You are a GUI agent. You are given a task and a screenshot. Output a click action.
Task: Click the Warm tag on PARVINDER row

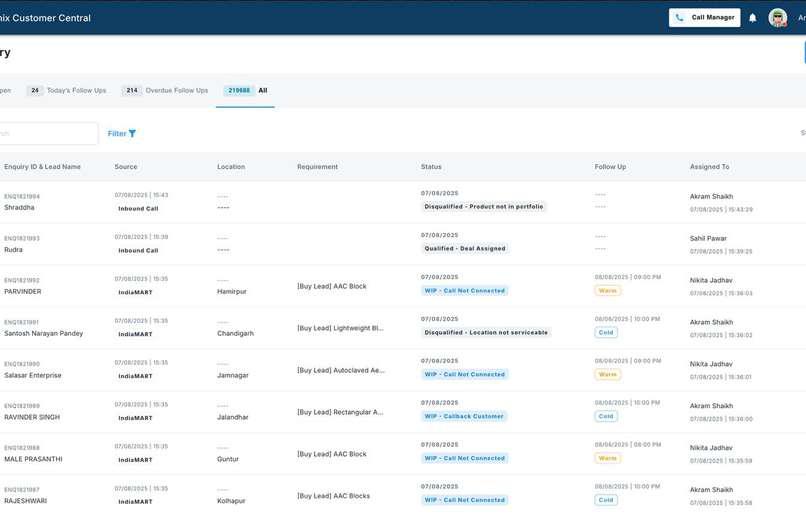(x=608, y=291)
